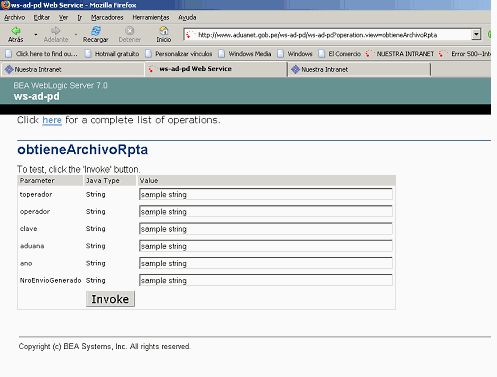The width and height of the screenshot is (497, 377).
Task: Expand the URL bar dropdown arrow
Action: [476, 34]
